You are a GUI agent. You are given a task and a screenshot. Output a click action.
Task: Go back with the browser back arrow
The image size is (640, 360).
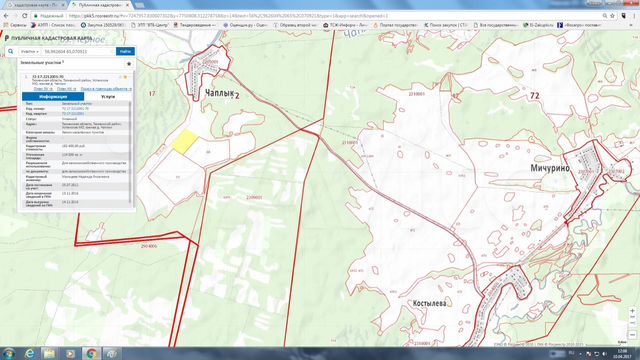(x=6, y=16)
